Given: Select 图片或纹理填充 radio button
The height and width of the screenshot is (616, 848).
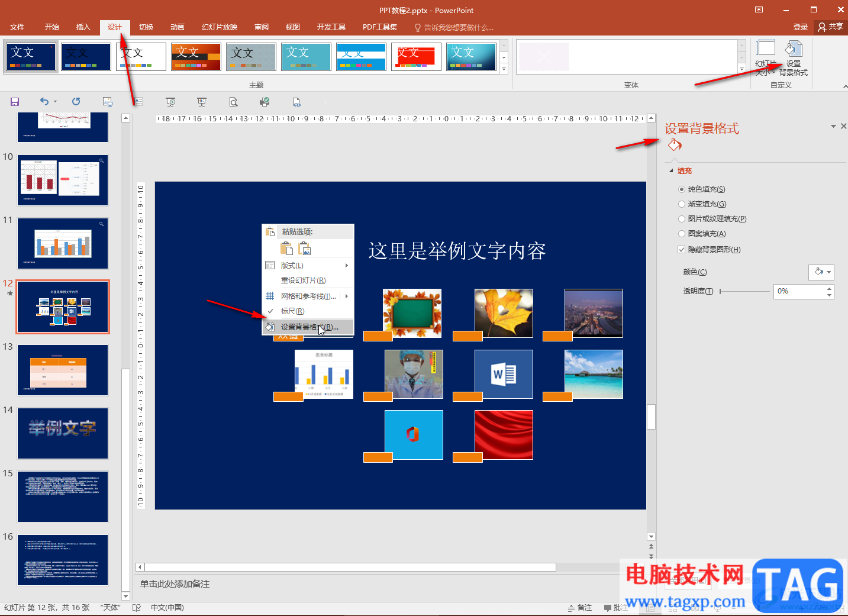Looking at the screenshot, I should tap(682, 219).
